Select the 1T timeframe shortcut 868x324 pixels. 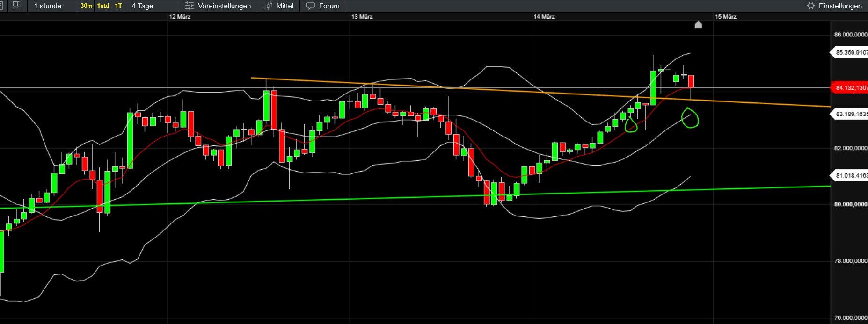click(x=118, y=6)
